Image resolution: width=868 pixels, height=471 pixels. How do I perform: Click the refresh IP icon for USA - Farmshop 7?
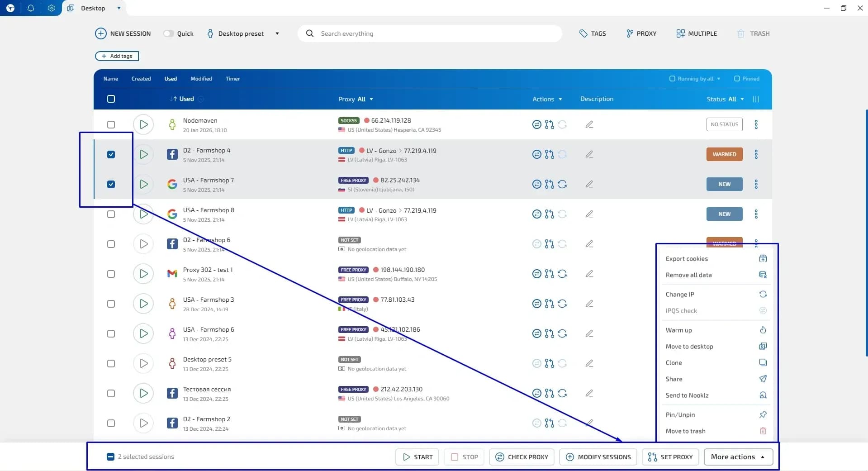pyautogui.click(x=563, y=184)
